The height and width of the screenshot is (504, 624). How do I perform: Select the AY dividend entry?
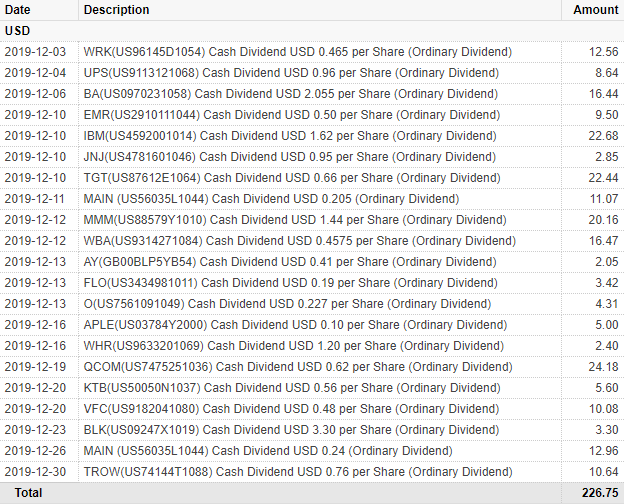312,262
